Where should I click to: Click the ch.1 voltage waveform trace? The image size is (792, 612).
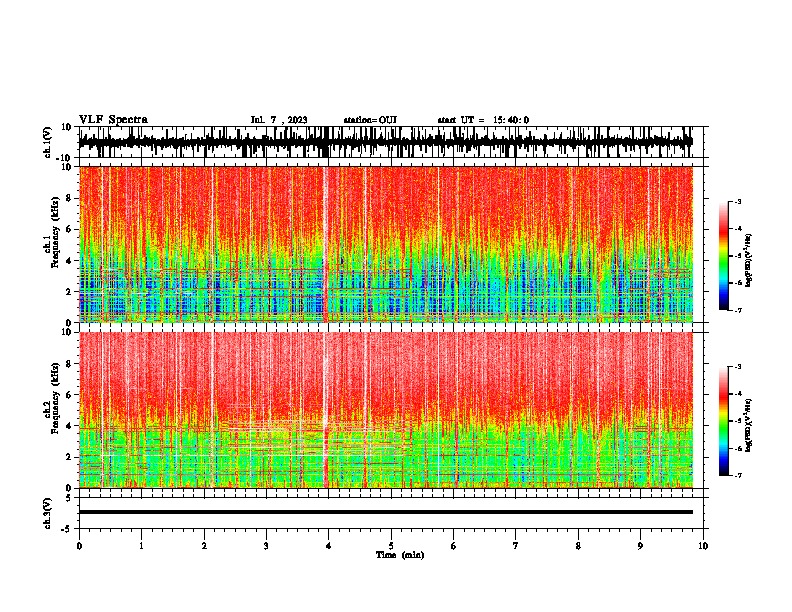point(385,142)
